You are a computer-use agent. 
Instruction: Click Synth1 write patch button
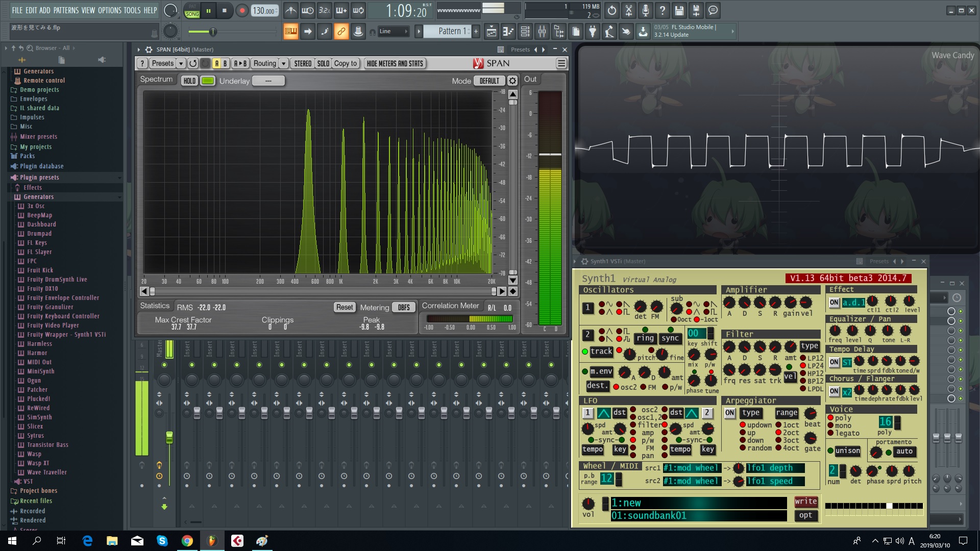(x=806, y=502)
